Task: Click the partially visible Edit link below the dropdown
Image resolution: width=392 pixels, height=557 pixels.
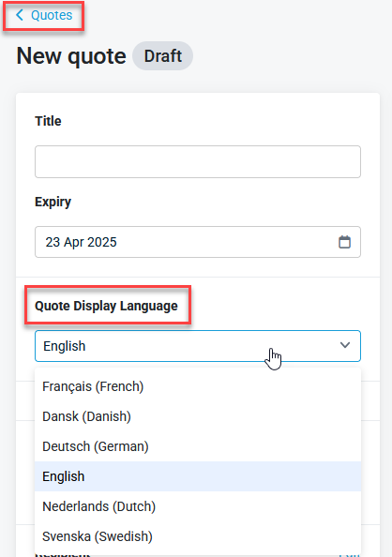Action: (350, 554)
